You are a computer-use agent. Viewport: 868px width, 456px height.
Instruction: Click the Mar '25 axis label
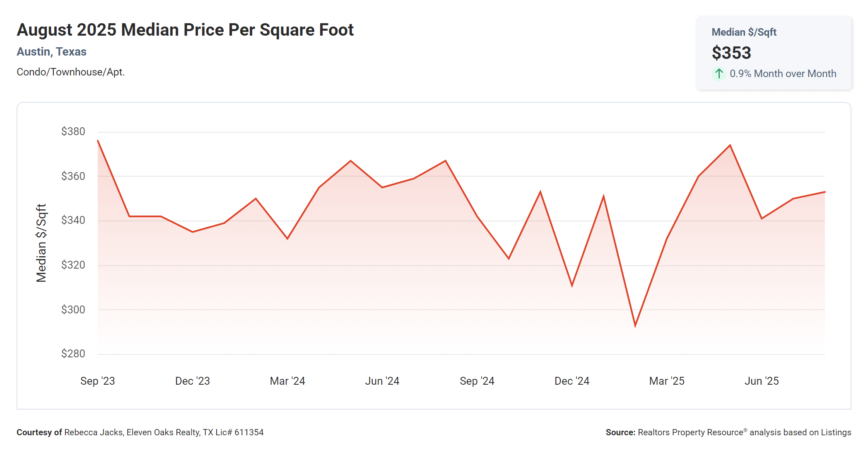click(666, 381)
